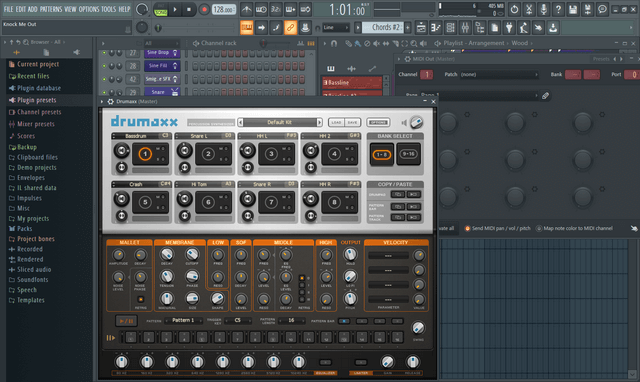Open the Browser view icon
640x382 pixels.
(480, 28)
